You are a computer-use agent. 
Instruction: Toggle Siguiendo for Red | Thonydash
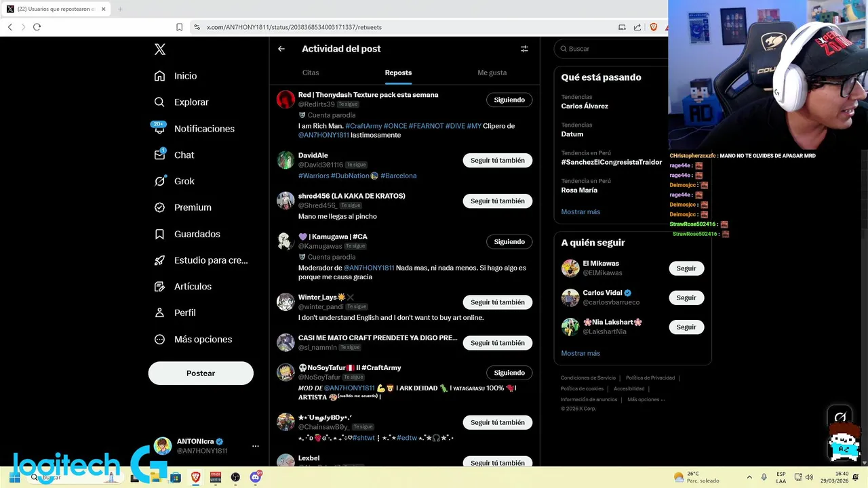509,100
